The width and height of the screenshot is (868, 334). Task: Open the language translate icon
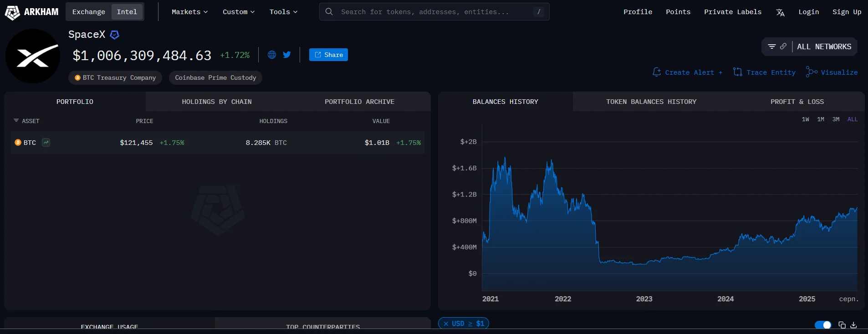780,12
